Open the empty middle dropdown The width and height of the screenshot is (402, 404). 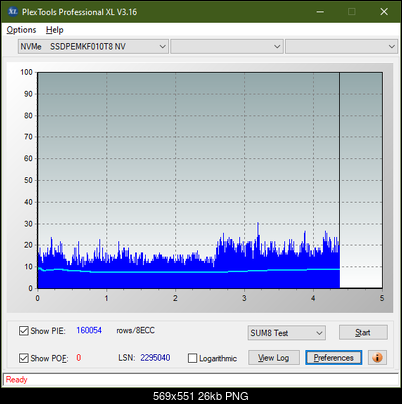(227, 46)
